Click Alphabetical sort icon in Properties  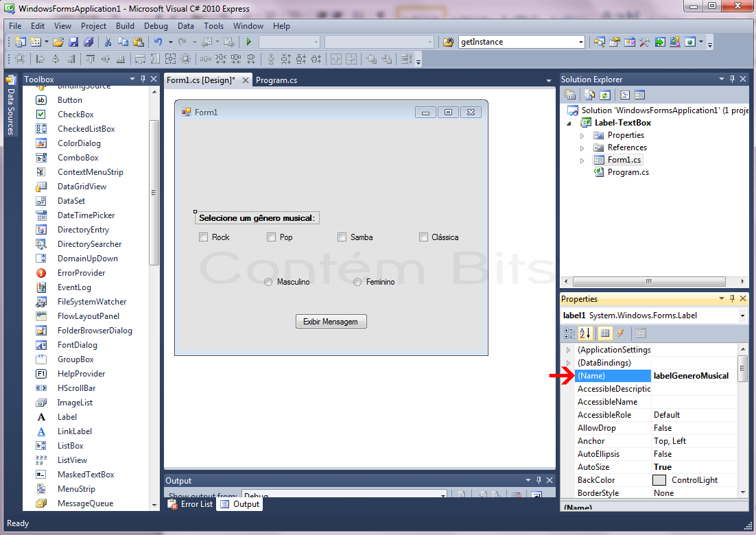pyautogui.click(x=585, y=333)
